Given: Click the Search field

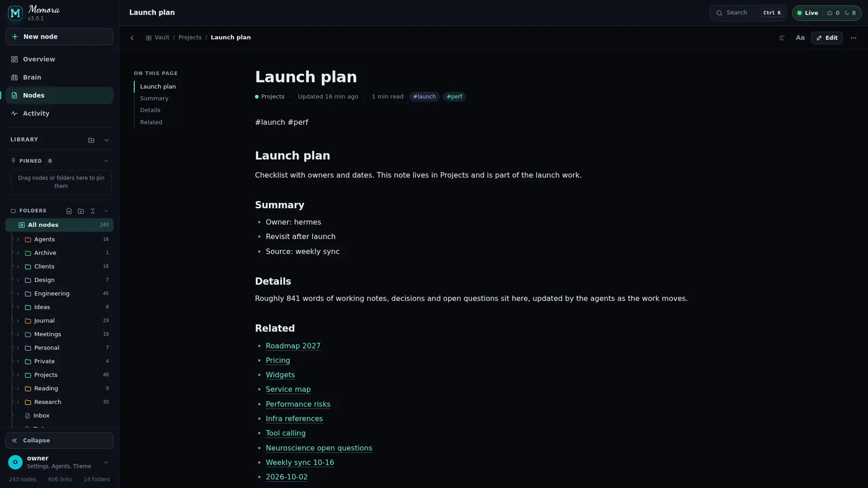Looking at the screenshot, I should pos(748,13).
